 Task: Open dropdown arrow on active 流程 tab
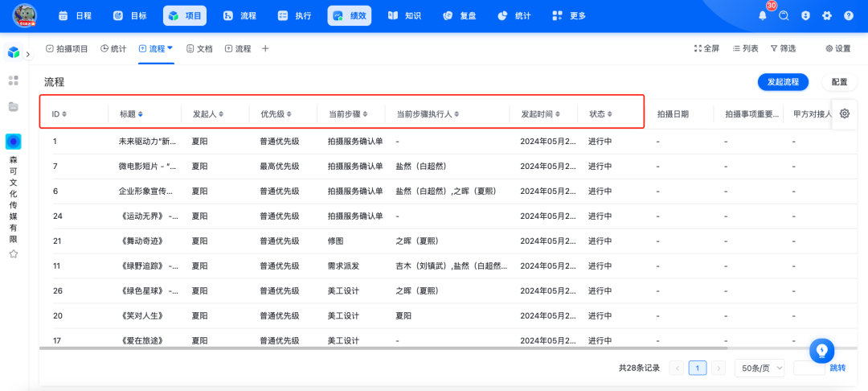[x=170, y=48]
